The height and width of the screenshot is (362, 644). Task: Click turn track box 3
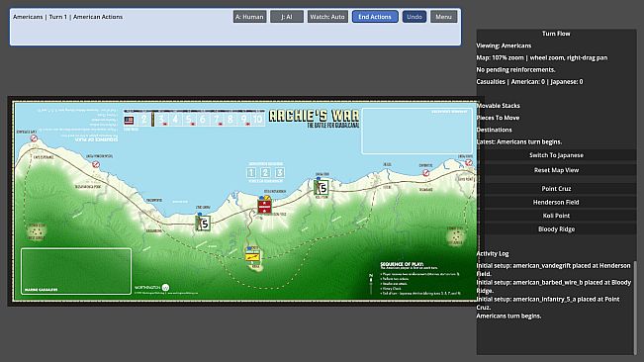tap(162, 120)
